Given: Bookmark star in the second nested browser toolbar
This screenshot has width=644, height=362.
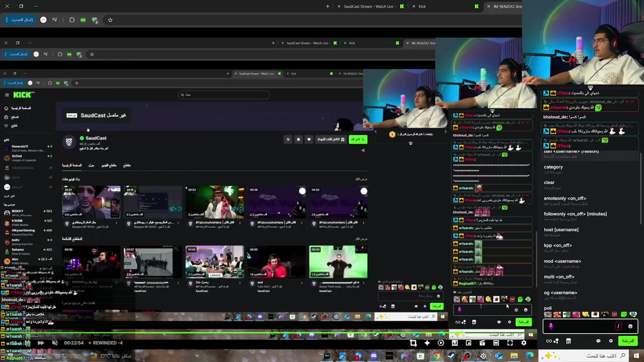Looking at the screenshot, I should point(92,54).
